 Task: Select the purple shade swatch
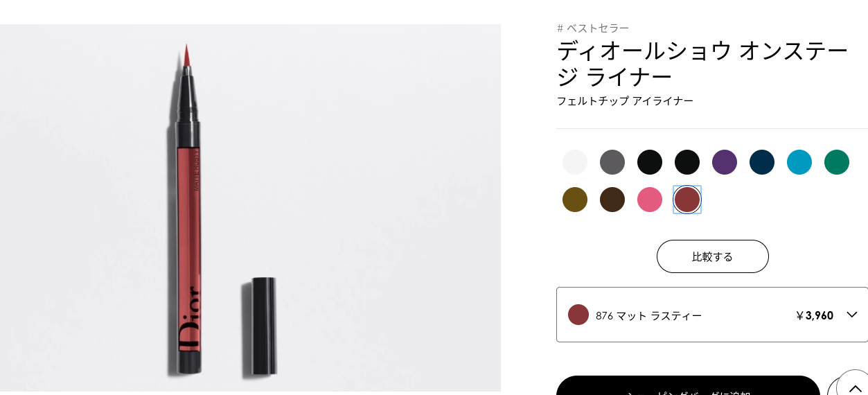[725, 162]
